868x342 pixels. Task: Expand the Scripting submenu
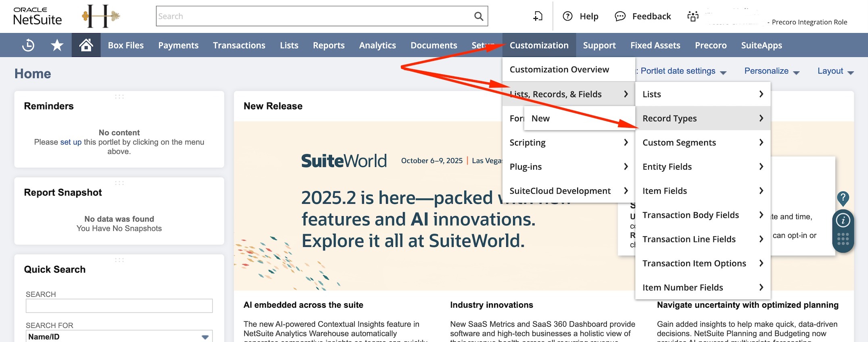(569, 142)
